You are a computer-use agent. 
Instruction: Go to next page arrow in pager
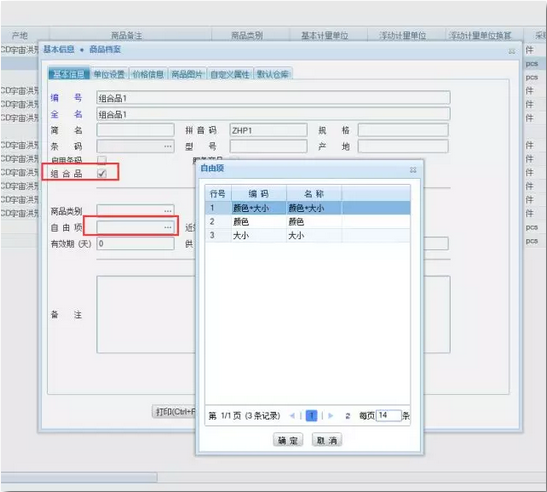[x=331, y=416]
